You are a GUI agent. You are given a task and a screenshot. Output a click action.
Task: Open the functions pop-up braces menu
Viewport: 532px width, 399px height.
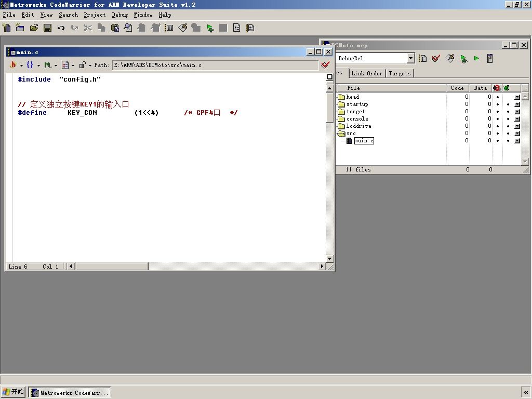pos(33,65)
